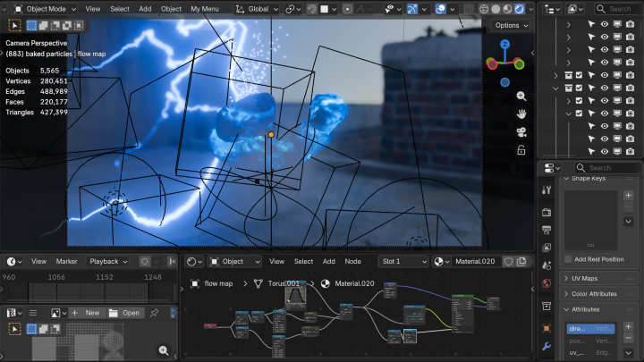
Task: Open the Node menu in shader editor
Action: coord(353,261)
